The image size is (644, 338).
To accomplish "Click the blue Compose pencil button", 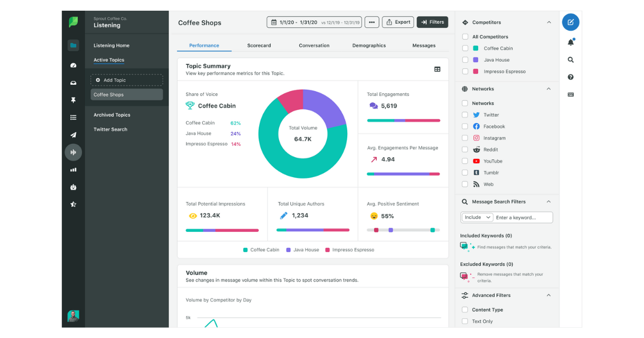I will coord(570,23).
